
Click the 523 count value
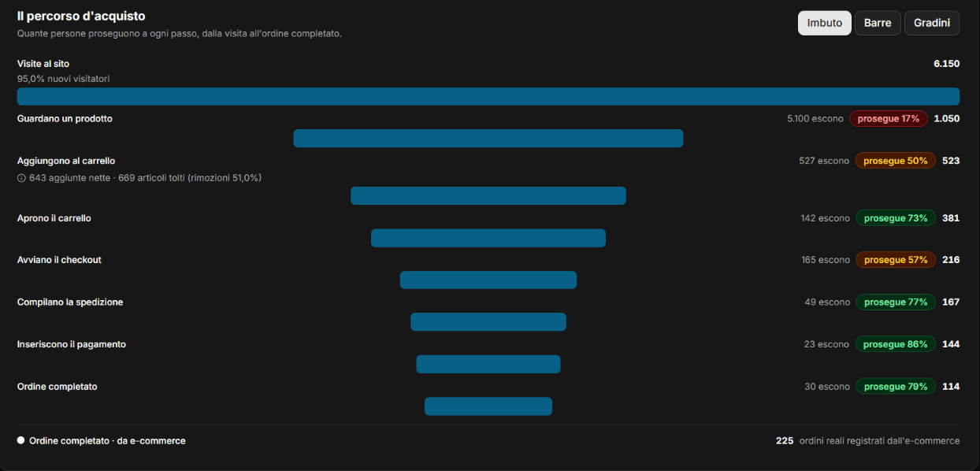point(951,161)
